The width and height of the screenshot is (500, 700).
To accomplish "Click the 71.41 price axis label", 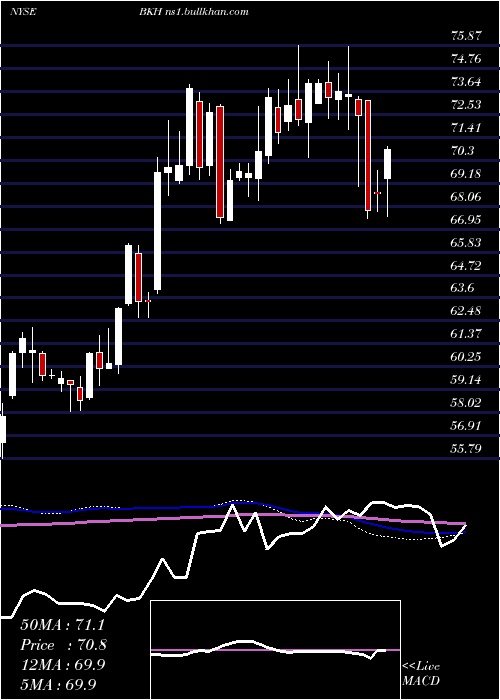I will 467,128.
